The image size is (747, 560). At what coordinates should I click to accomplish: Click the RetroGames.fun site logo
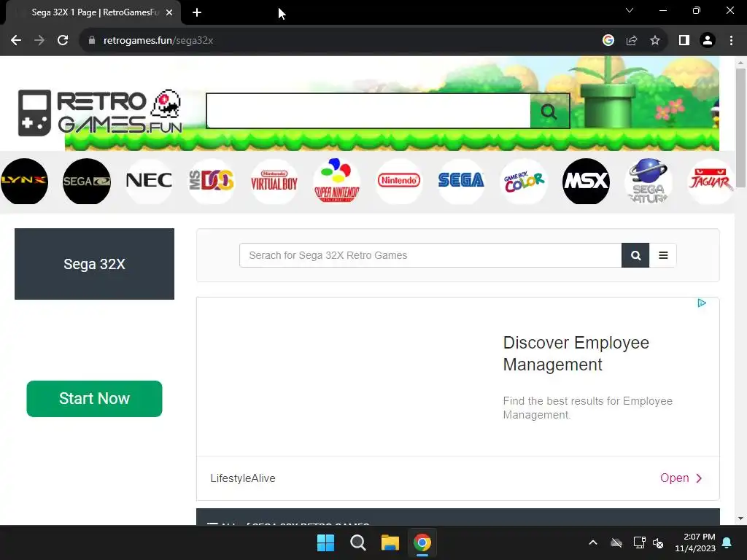pos(100,112)
